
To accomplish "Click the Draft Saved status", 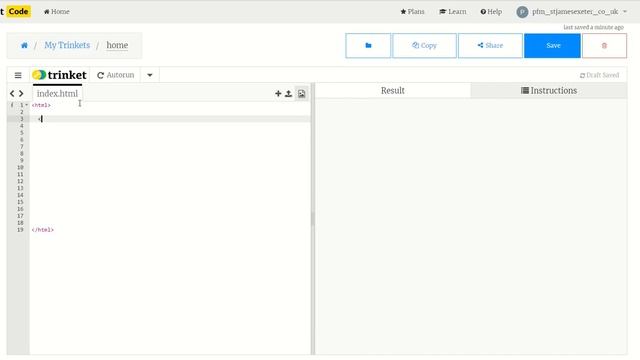I will coord(599,75).
